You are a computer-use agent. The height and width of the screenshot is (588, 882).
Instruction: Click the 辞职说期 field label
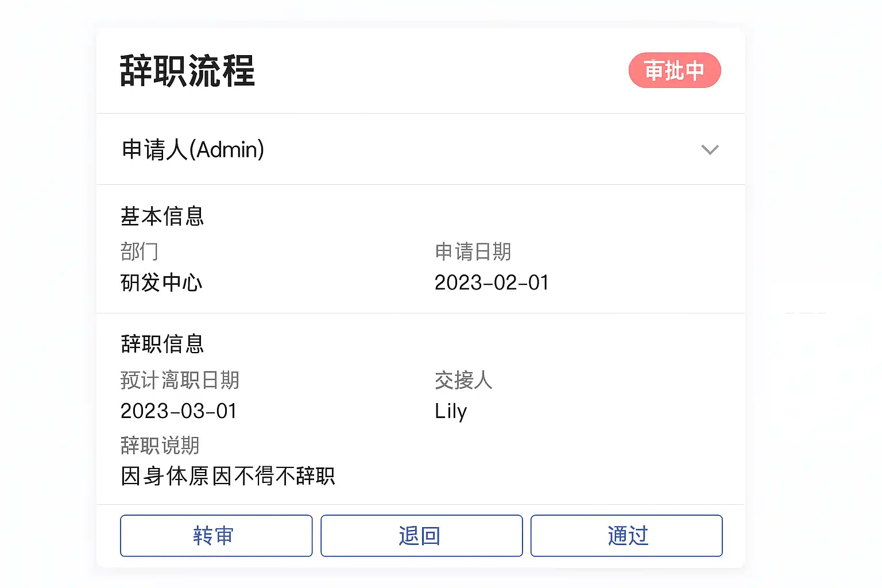click(x=160, y=446)
